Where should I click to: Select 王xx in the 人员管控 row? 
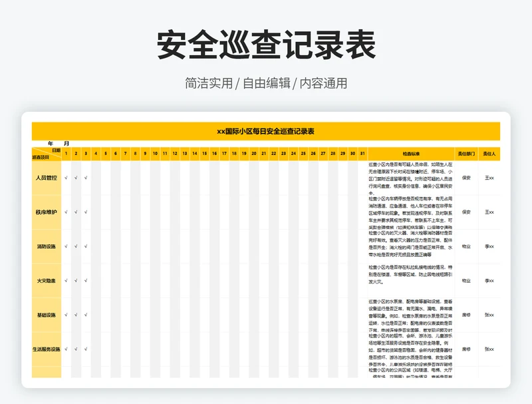tap(489, 178)
